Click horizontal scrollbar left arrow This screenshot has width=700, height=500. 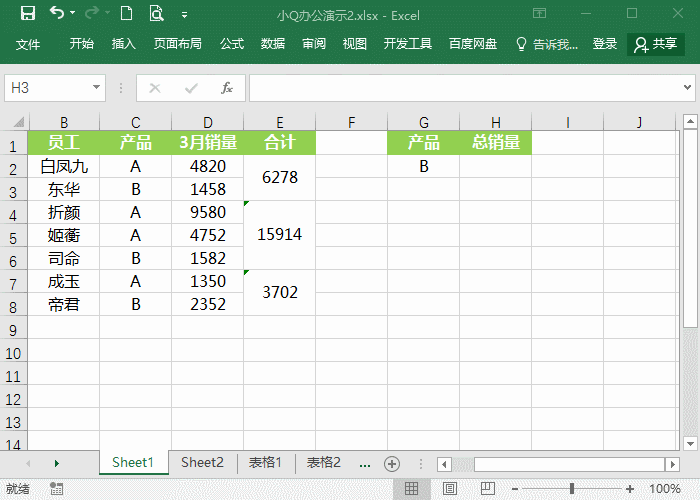[444, 464]
